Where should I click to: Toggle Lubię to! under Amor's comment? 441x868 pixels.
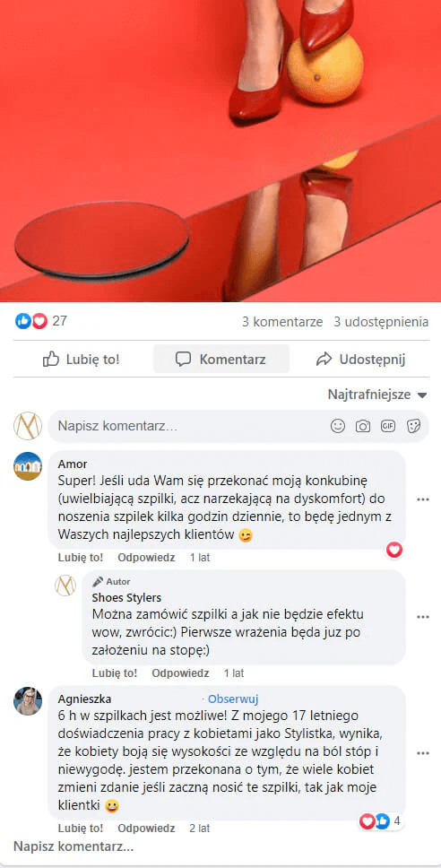[x=81, y=558]
